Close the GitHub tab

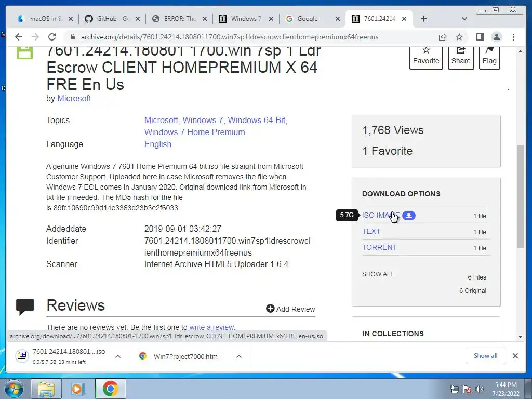[x=137, y=19]
